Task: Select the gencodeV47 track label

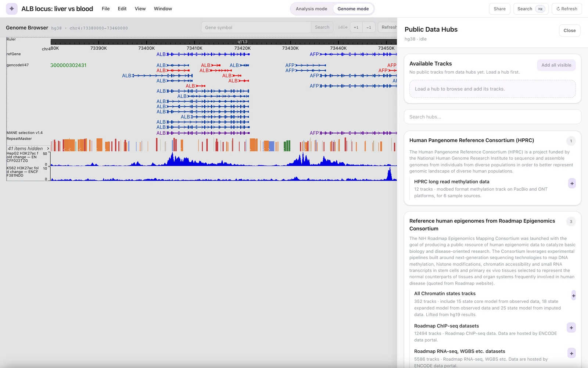Action: coord(18,65)
